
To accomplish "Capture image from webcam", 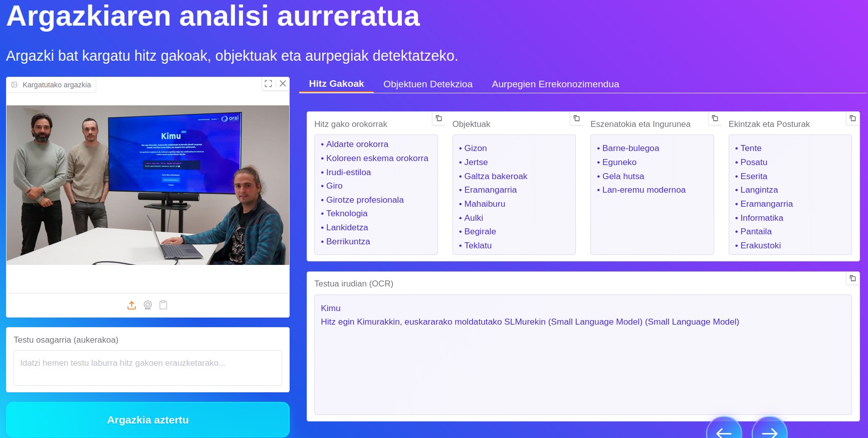I will pos(147,305).
